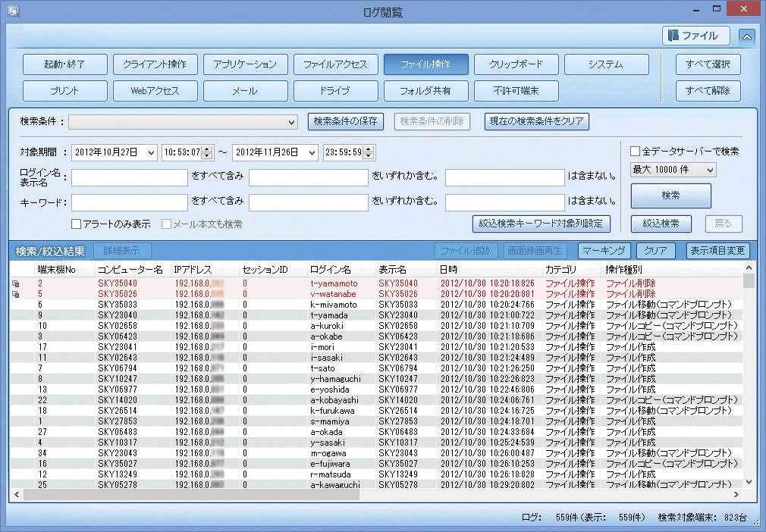This screenshot has height=532, width=766.
Task: Enable アラートのみ表示 checkbox
Action: (76, 224)
